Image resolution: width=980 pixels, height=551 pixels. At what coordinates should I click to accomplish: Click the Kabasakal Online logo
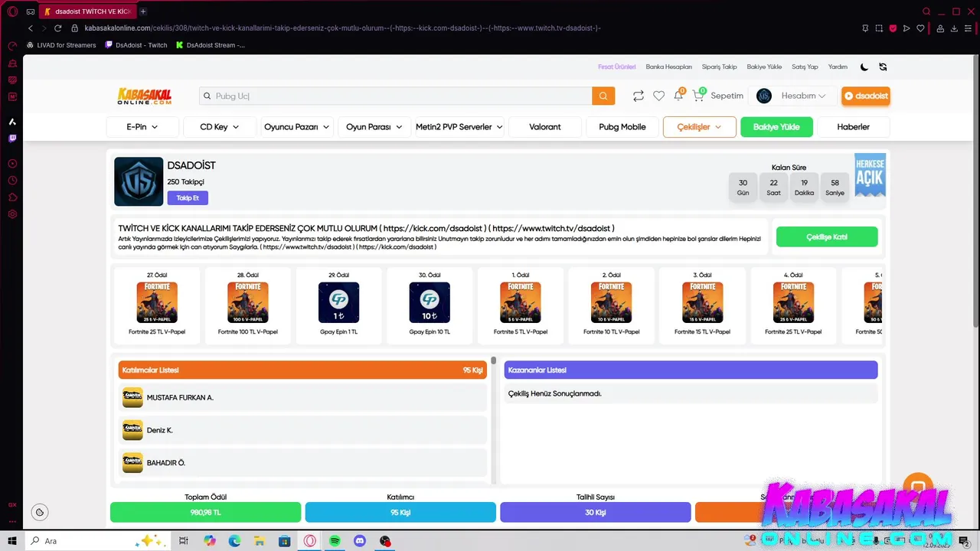(145, 96)
